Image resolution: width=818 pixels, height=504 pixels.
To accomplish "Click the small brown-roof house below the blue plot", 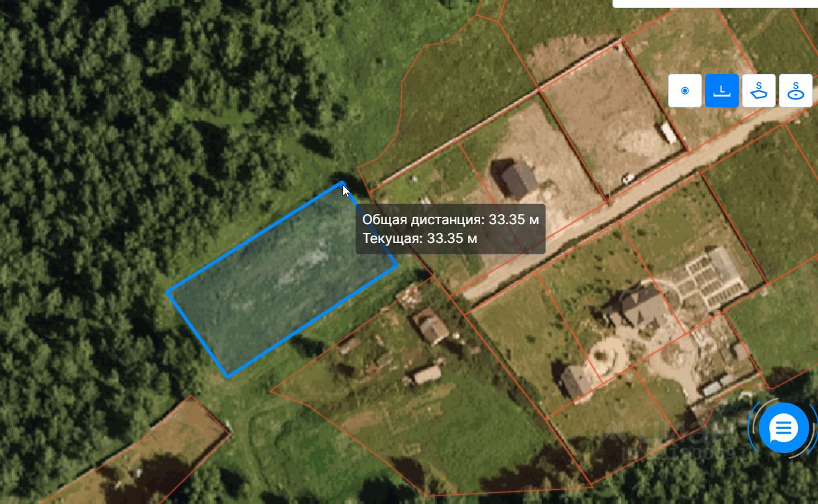I will (430, 326).
